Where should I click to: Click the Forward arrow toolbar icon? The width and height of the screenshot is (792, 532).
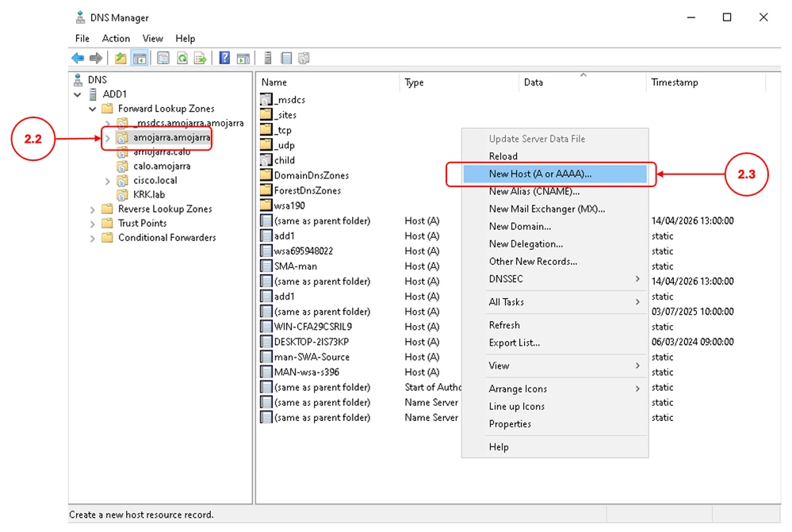click(x=96, y=58)
